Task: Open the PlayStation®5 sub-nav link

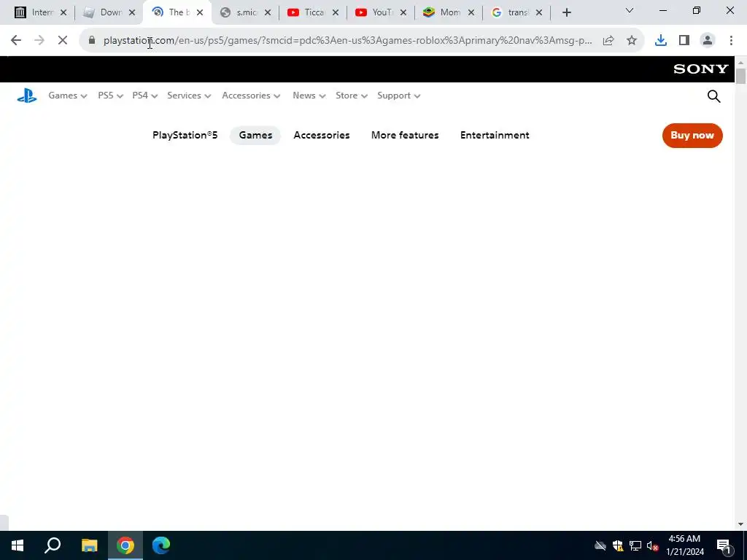Action: (x=185, y=135)
